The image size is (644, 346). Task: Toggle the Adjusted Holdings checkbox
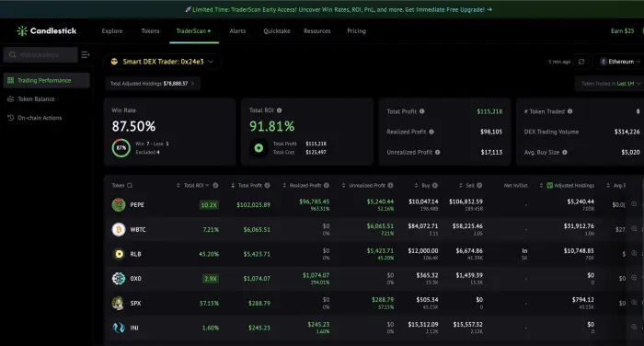tap(549, 185)
